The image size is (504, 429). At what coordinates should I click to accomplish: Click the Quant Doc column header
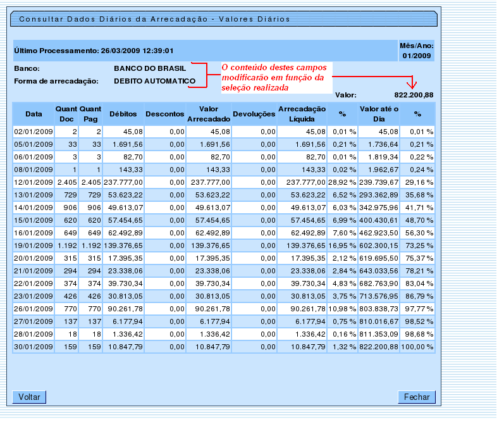pyautogui.click(x=66, y=114)
